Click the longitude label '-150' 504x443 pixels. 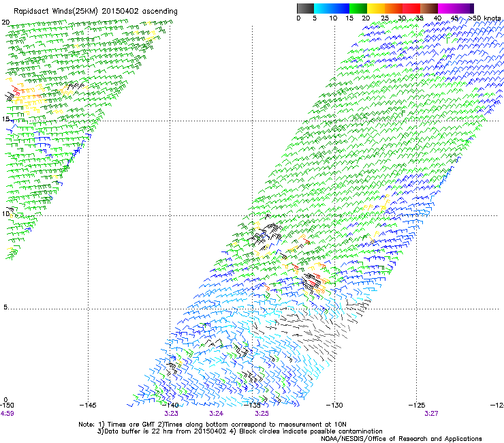point(7,406)
